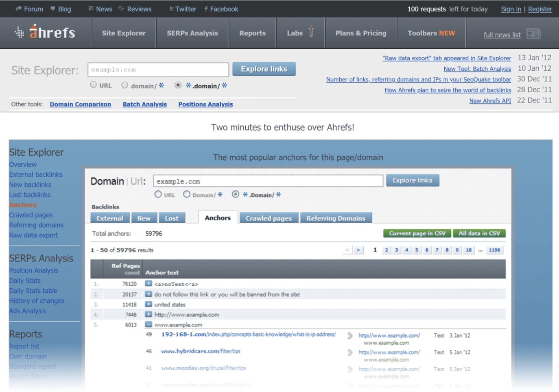559x392 pixels.
Task: Go to next page arrow in pagination
Action: 358,250
